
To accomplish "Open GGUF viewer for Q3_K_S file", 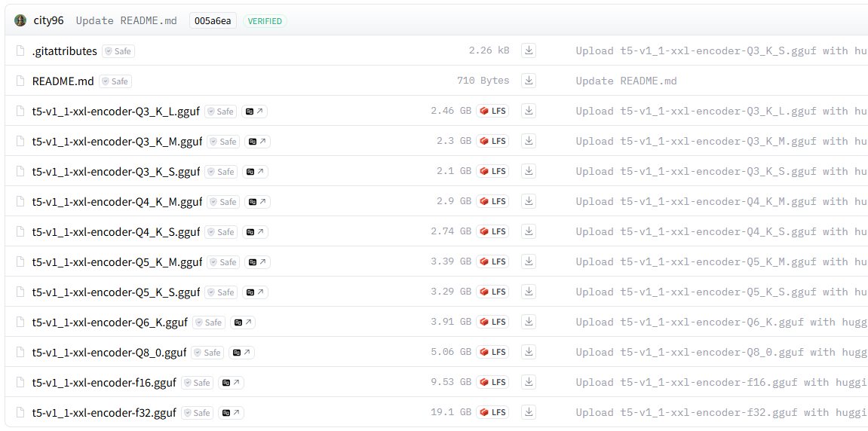I will click(x=255, y=172).
